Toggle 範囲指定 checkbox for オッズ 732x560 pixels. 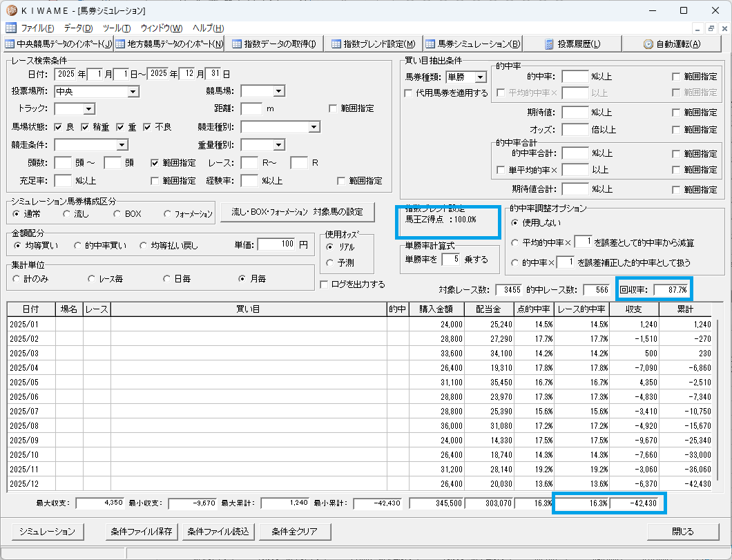click(x=676, y=130)
